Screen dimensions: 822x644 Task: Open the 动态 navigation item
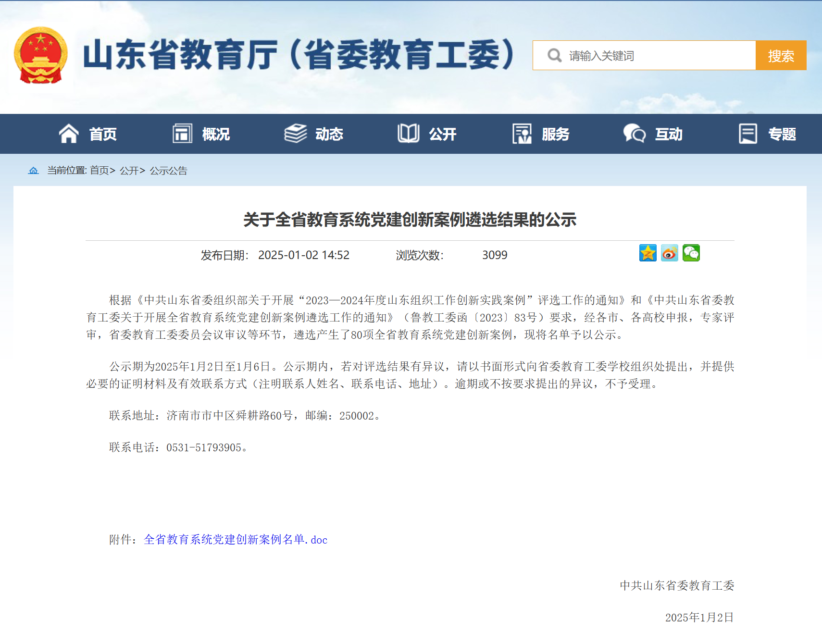pyautogui.click(x=329, y=134)
